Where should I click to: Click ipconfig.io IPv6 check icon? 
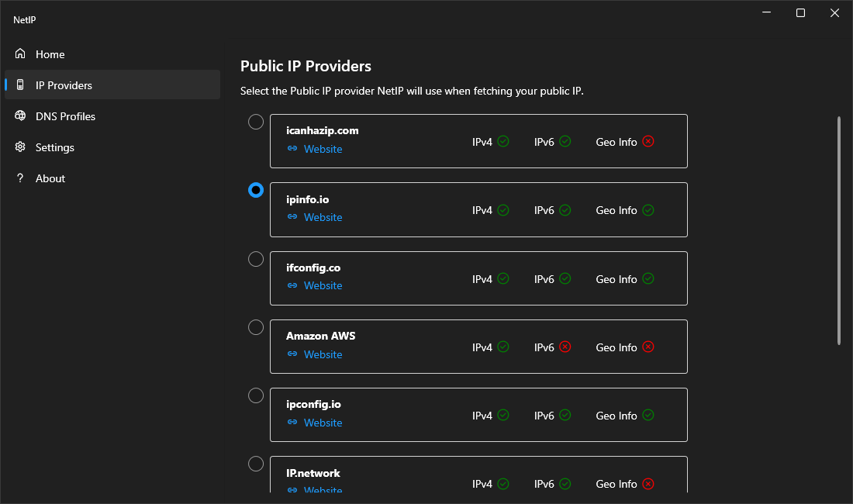point(565,415)
